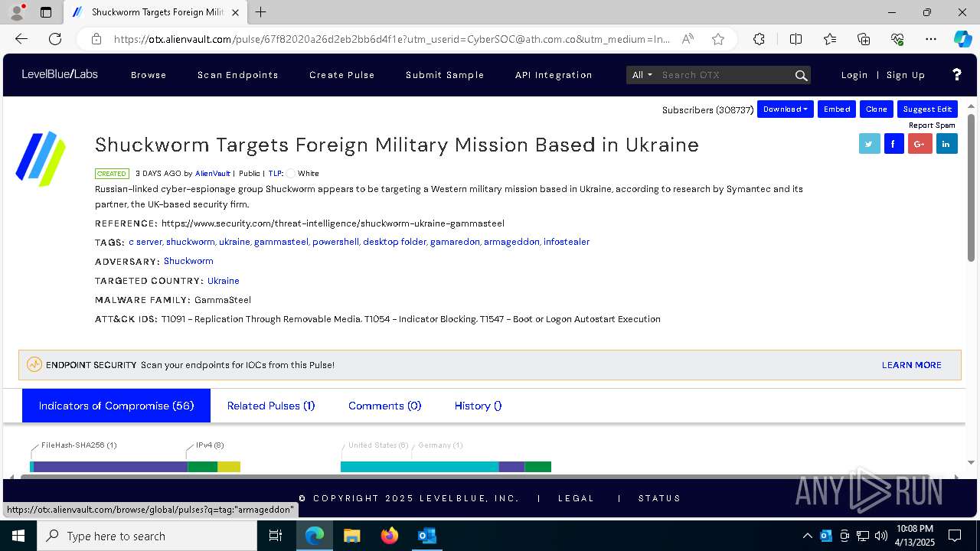Open Favorites list icon
Image resolution: width=980 pixels, height=551 pixels.
830,39
